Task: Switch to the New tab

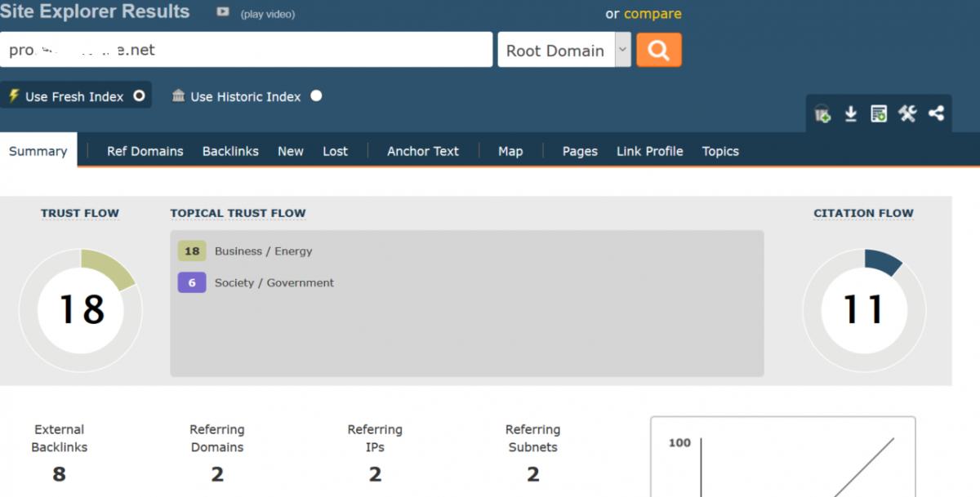Action: tap(291, 151)
